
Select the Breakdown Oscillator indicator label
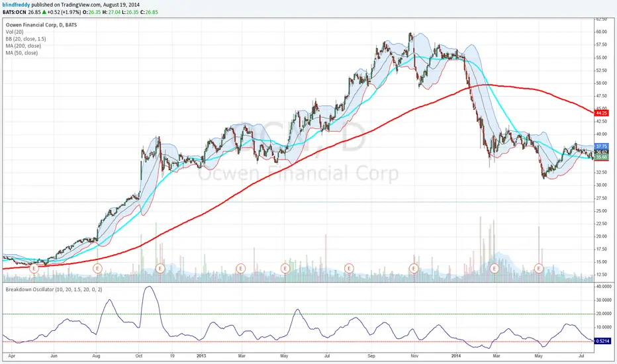click(x=54, y=289)
